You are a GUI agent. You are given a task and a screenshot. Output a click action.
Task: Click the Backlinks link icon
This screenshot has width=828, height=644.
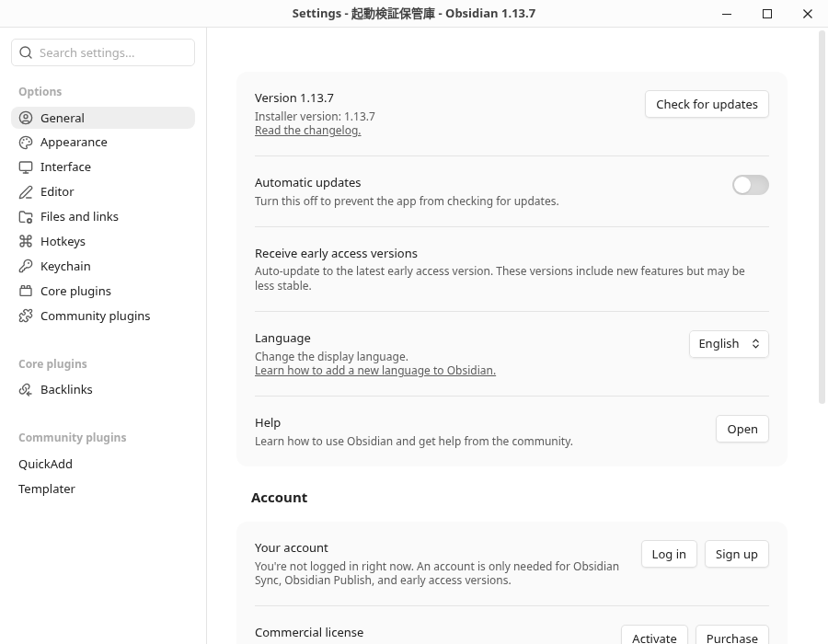(x=26, y=389)
